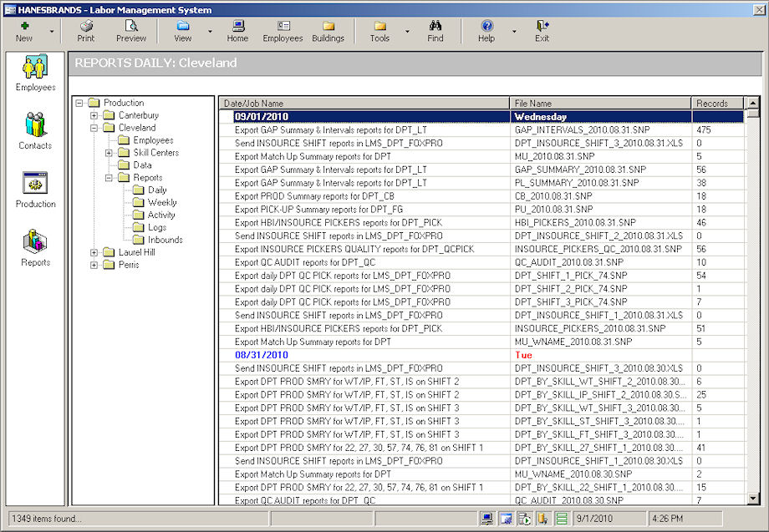Select INSOURCE_PICKERS_QC_2010.08.31.SNP file cell
Screen dimensions: 769x532
point(601,249)
